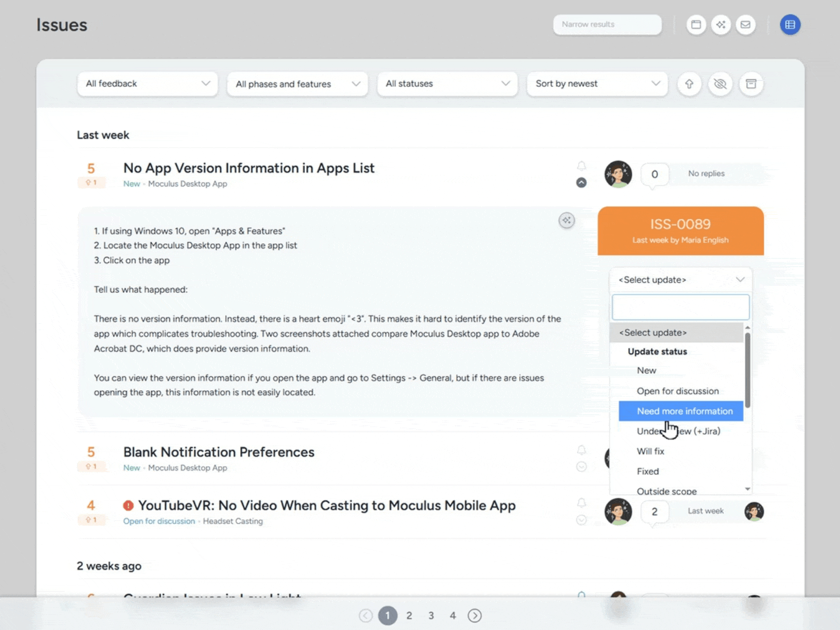Viewport: 840px width, 630px height.
Task: Click the blue grid avatar in the corner
Action: click(790, 24)
